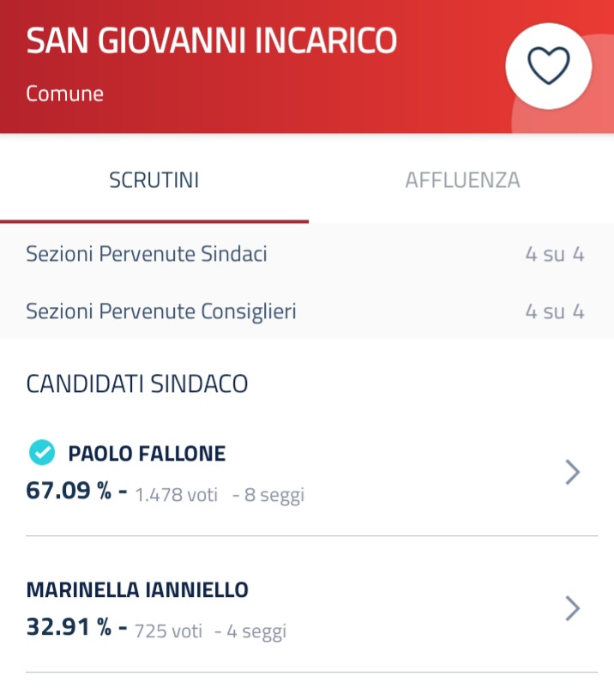Select the SCRUTINI tab

point(154,180)
